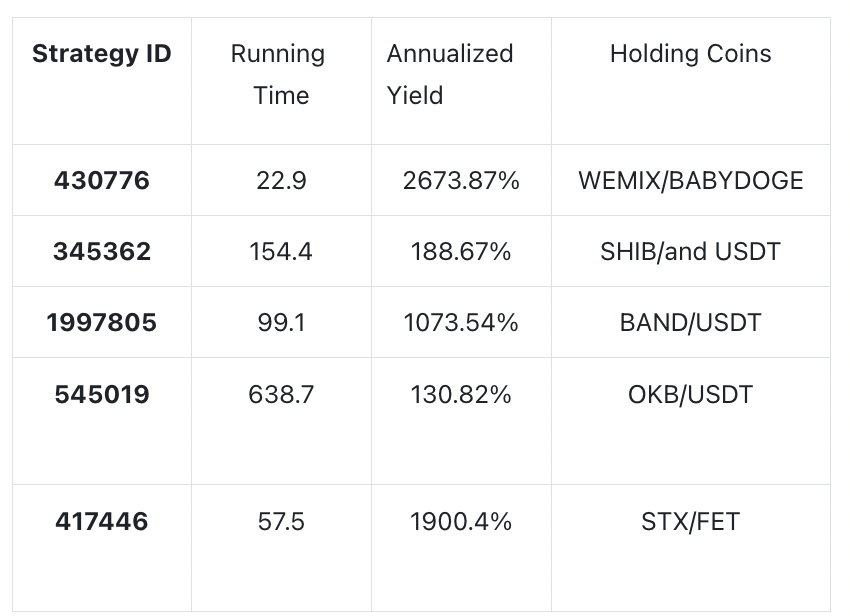
Task: Select strategy ID 417446
Action: (102, 522)
